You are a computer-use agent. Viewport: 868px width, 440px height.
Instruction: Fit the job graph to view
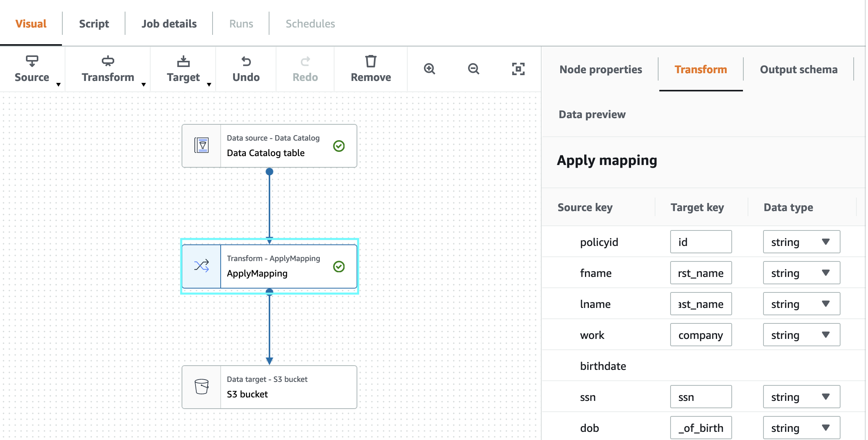[x=518, y=69]
